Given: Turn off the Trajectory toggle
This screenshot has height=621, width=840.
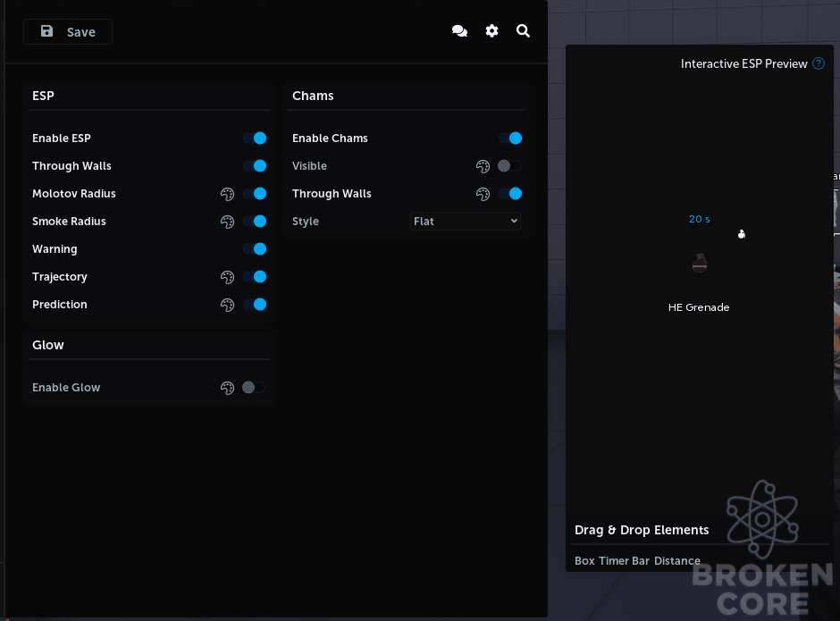Looking at the screenshot, I should tap(255, 276).
